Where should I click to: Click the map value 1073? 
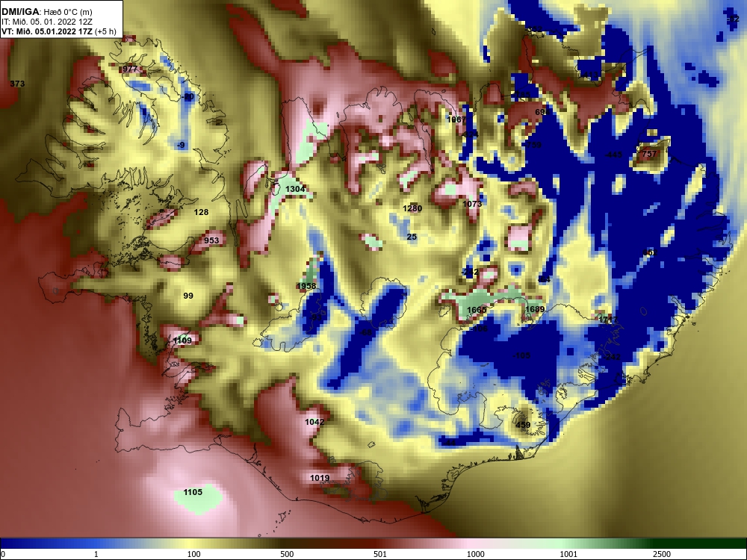(x=472, y=205)
